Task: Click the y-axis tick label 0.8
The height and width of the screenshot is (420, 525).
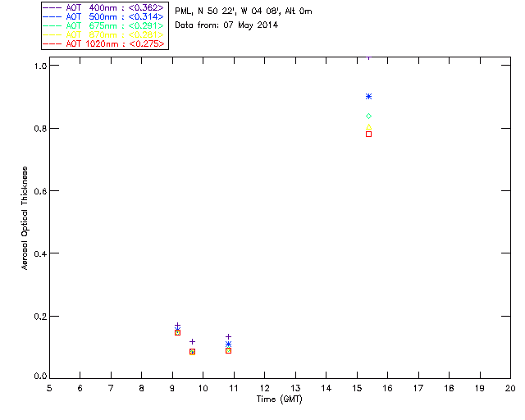Action: [x=40, y=129]
